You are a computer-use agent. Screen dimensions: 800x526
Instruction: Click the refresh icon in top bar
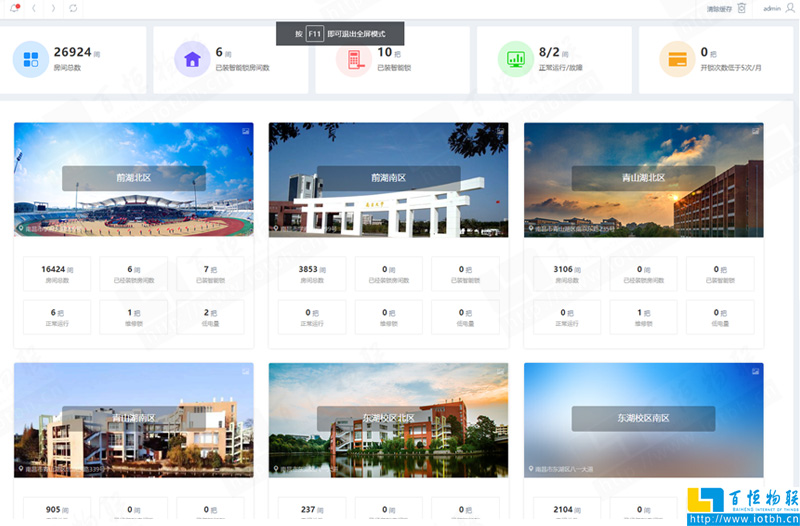(73, 8)
